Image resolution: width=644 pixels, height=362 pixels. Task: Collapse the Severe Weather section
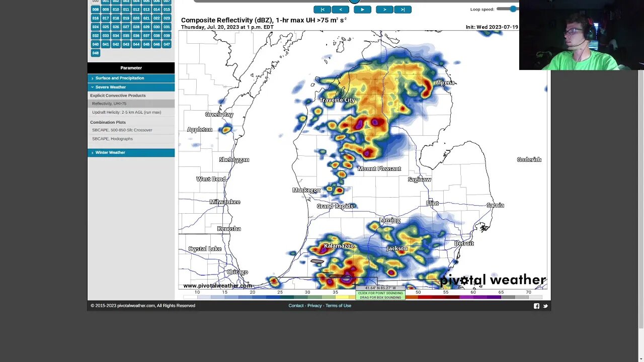click(x=131, y=87)
